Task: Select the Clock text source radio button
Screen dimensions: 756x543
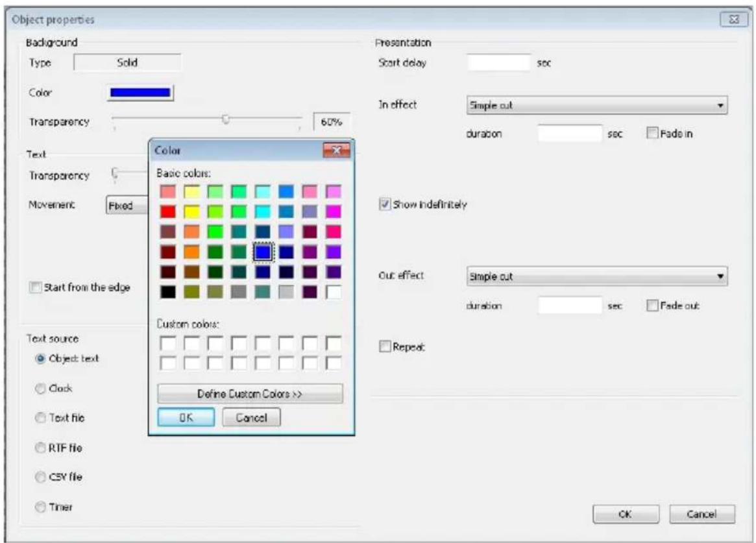Action: [40, 389]
